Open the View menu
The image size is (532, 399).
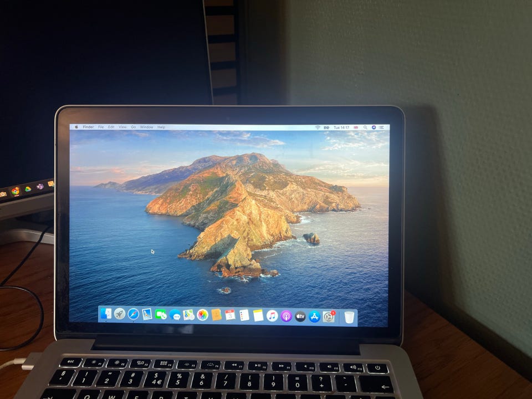click(x=122, y=127)
